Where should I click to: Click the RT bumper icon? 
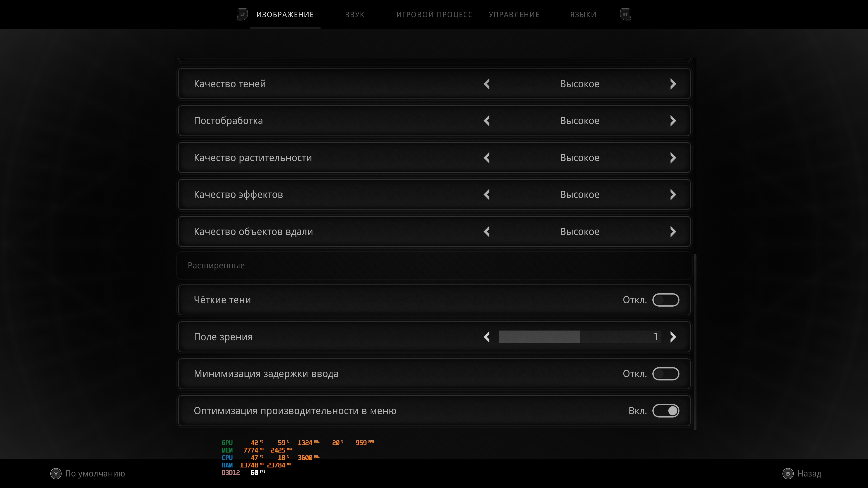(x=625, y=14)
